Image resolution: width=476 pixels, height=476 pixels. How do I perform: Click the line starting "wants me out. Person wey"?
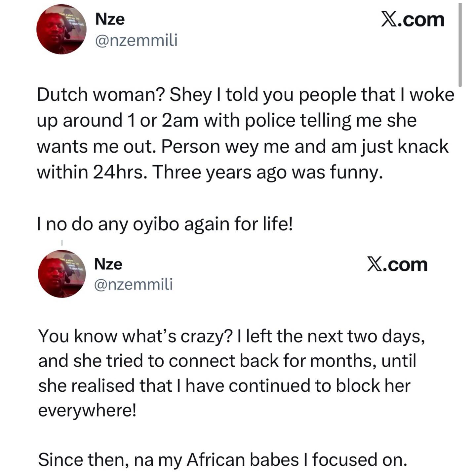[x=242, y=146]
